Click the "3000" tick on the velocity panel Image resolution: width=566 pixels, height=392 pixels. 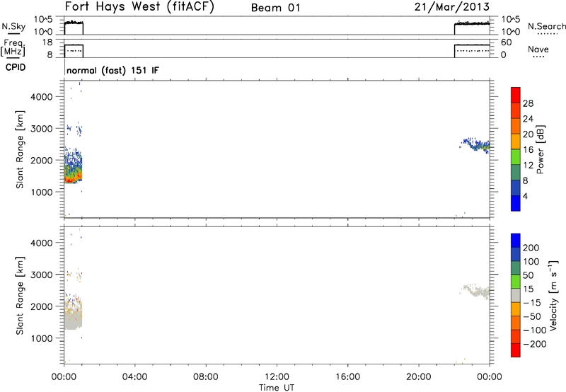pyautogui.click(x=41, y=275)
